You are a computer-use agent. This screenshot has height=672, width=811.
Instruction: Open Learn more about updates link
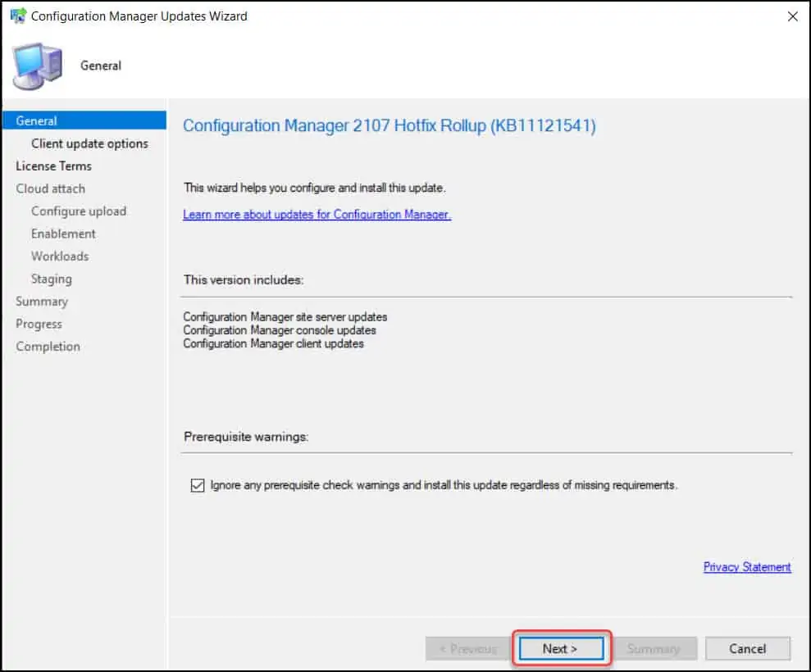(x=317, y=215)
